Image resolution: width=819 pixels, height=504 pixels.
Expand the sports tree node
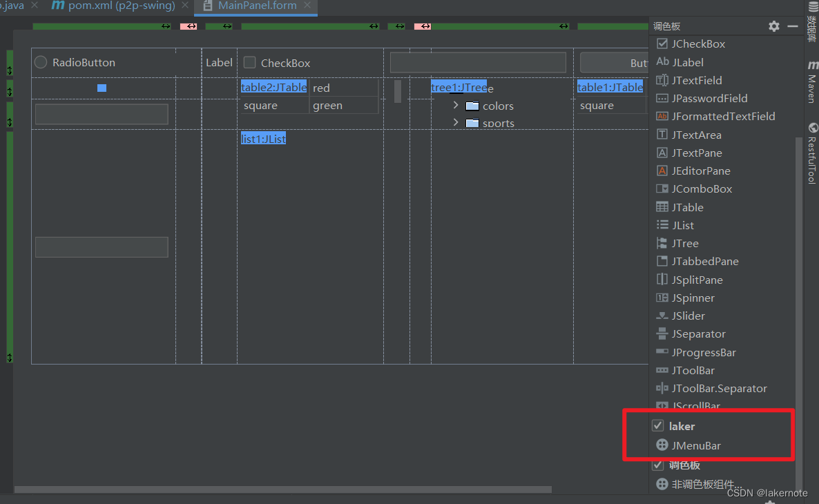tap(456, 123)
